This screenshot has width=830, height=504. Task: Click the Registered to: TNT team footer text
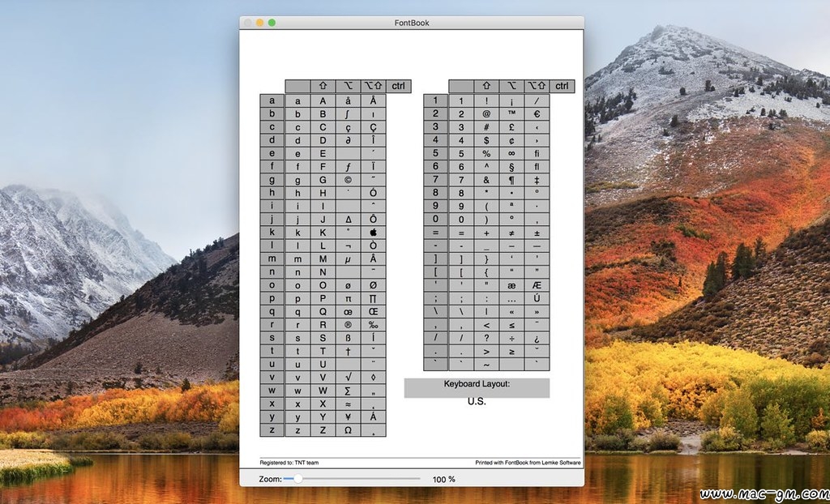289,463
